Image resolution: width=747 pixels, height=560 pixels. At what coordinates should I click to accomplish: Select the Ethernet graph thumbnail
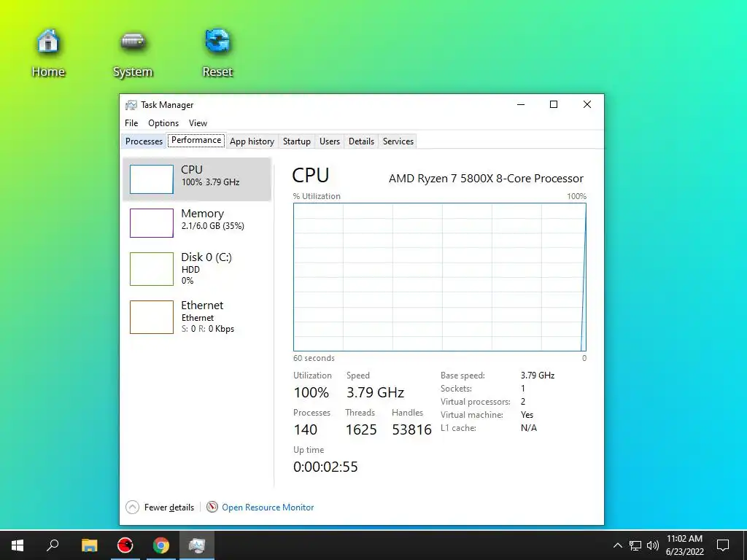pyautogui.click(x=152, y=317)
